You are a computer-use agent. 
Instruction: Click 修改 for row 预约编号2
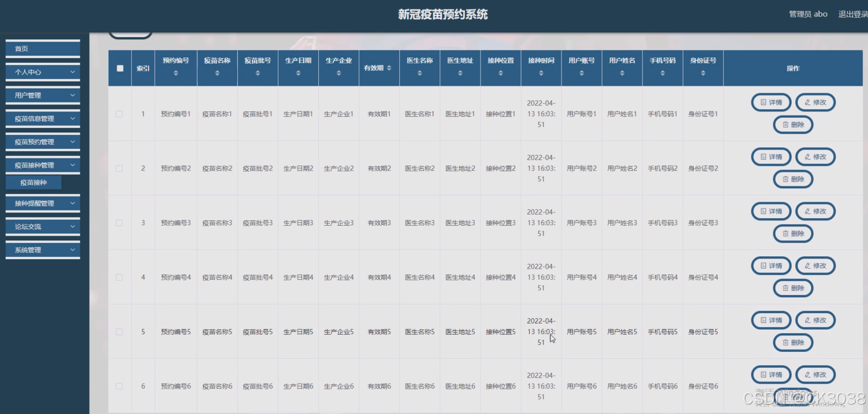coord(815,157)
